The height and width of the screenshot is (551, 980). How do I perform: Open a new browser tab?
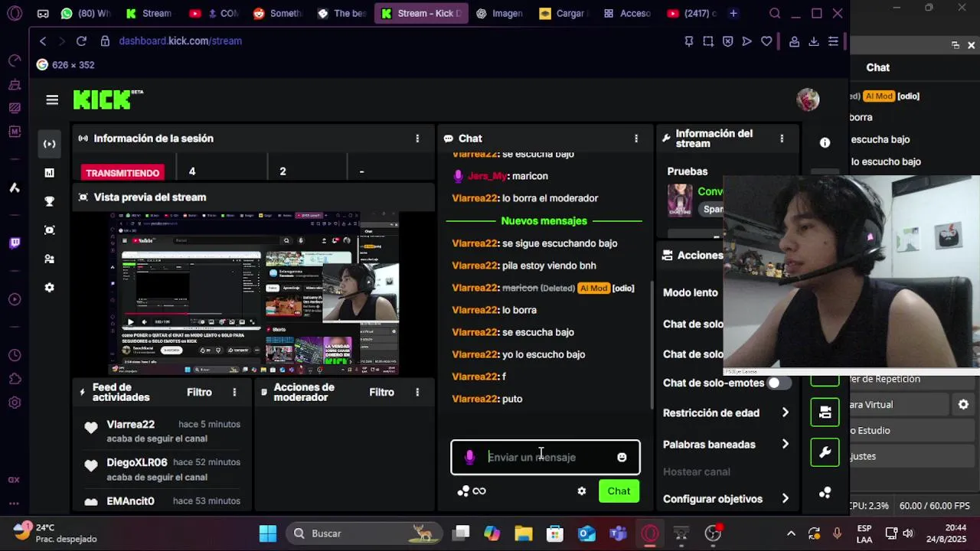[733, 14]
